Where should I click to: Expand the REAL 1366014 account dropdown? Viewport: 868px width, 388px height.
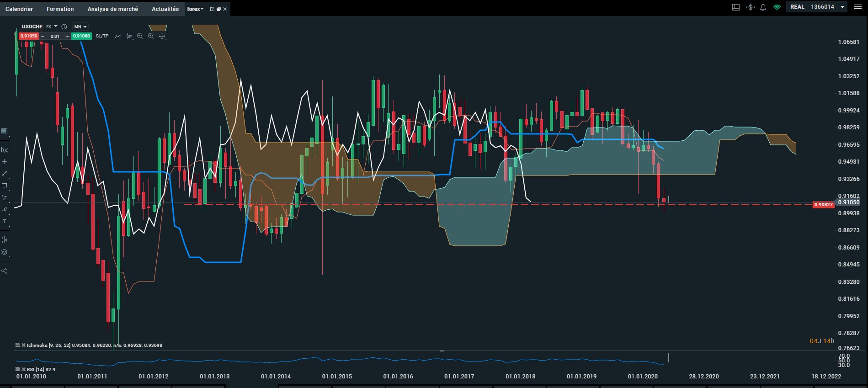pyautogui.click(x=816, y=7)
